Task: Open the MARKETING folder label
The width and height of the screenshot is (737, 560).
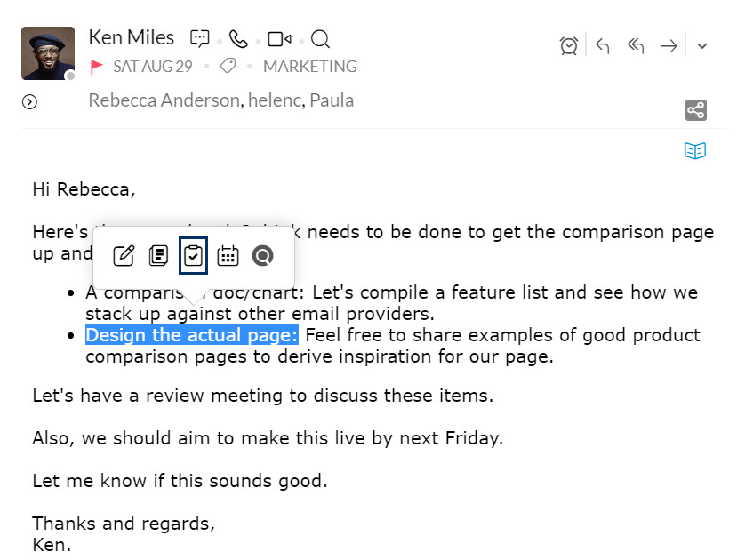Action: pos(310,67)
